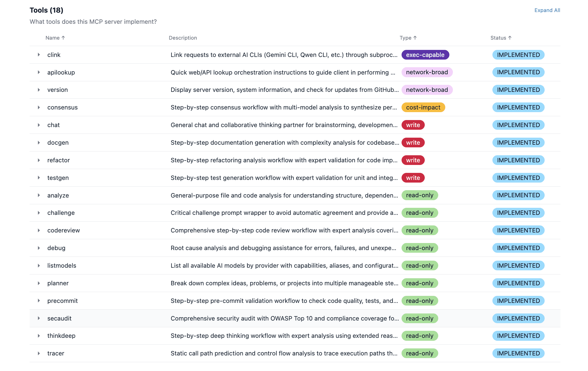Expand the docgen row arrow
This screenshot has width=588, height=371.
tap(39, 143)
